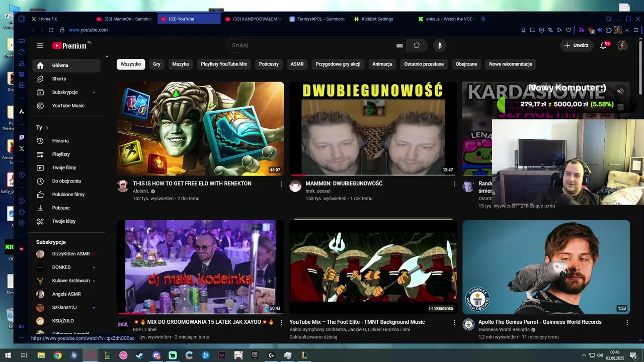Open Pobrane downloads in the YouTube sidebar
The image size is (644, 362).
pos(66,208)
